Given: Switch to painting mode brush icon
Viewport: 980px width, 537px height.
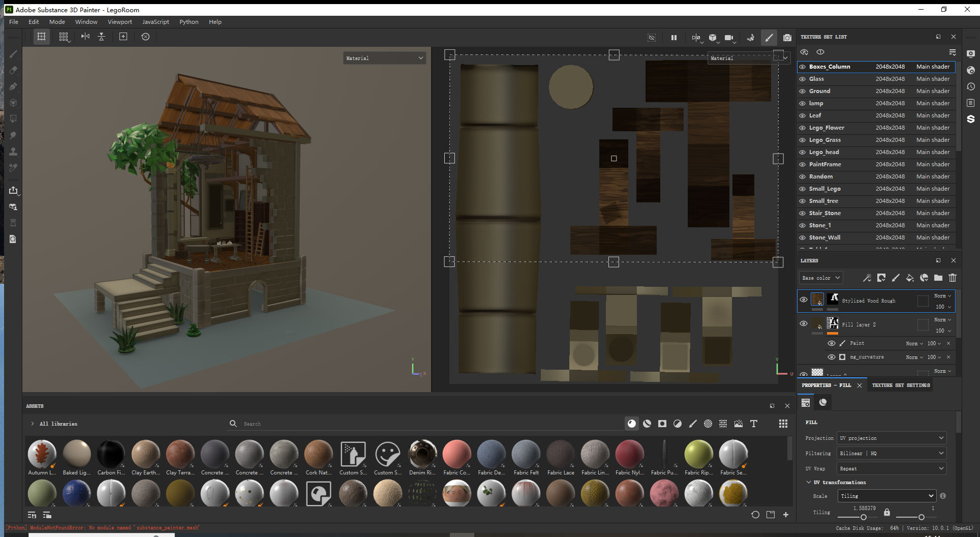Looking at the screenshot, I should point(769,37).
